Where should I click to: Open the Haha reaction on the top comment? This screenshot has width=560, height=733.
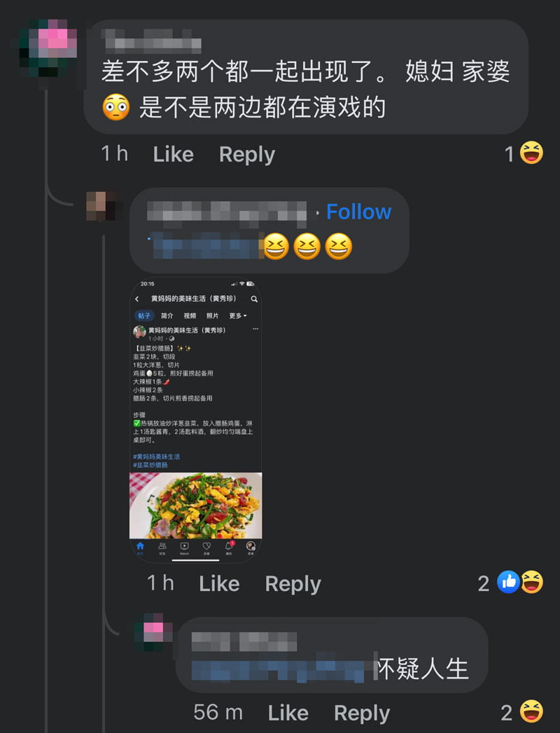[531, 153]
